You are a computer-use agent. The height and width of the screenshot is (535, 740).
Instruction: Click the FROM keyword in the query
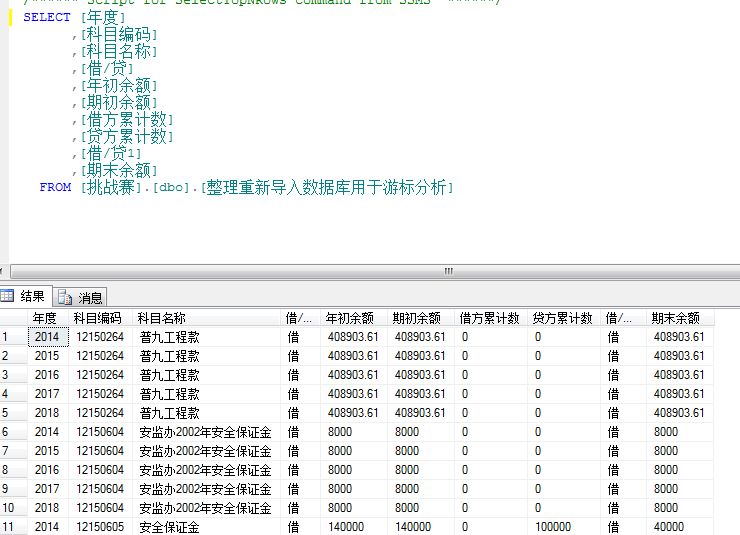(55, 187)
